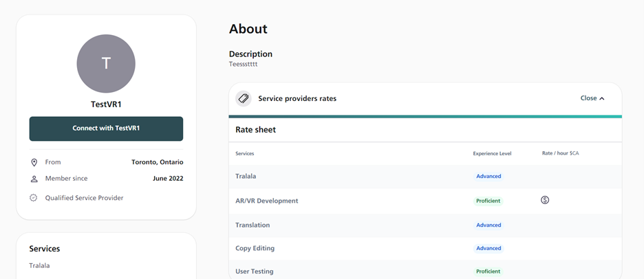This screenshot has width=644, height=279.
Task: Click the person icon beside Member since
Action: tap(34, 179)
